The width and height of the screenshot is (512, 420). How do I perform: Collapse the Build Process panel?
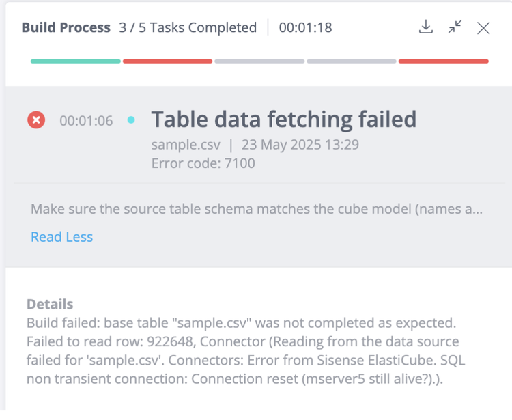tap(455, 27)
